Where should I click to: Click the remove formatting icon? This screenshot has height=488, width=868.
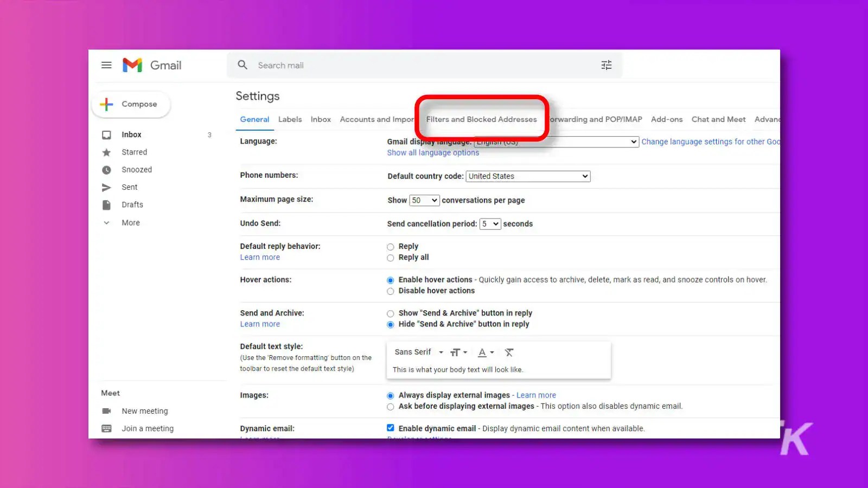(509, 352)
